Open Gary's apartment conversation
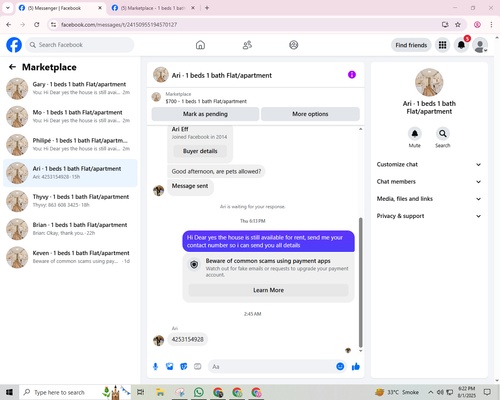This screenshot has width=500, height=400. pyautogui.click(x=70, y=88)
